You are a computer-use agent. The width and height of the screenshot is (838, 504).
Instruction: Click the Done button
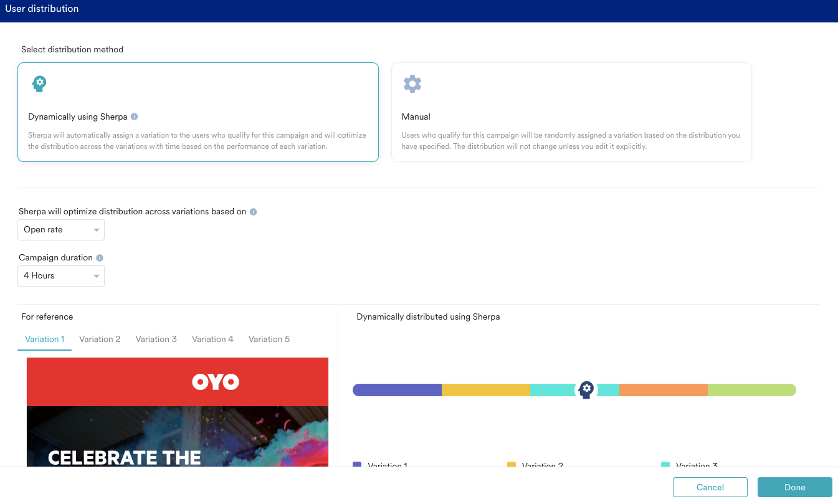pyautogui.click(x=794, y=487)
